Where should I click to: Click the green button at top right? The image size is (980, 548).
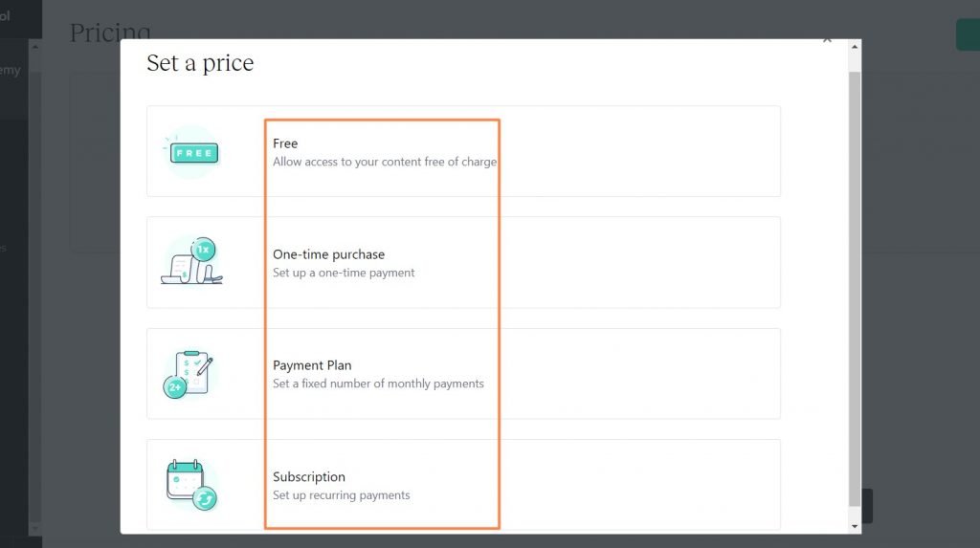pyautogui.click(x=968, y=34)
